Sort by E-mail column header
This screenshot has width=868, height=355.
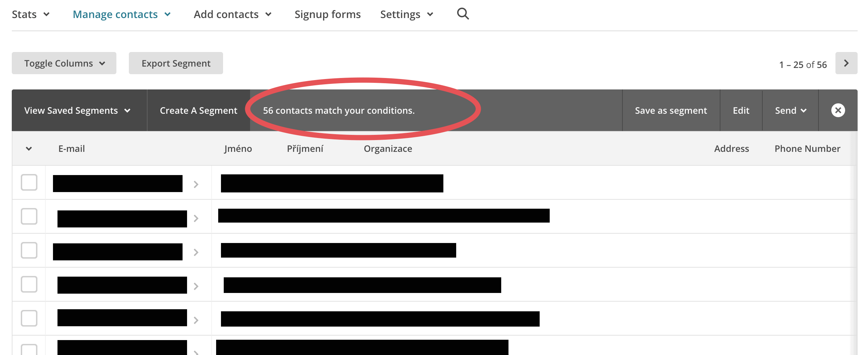point(71,149)
